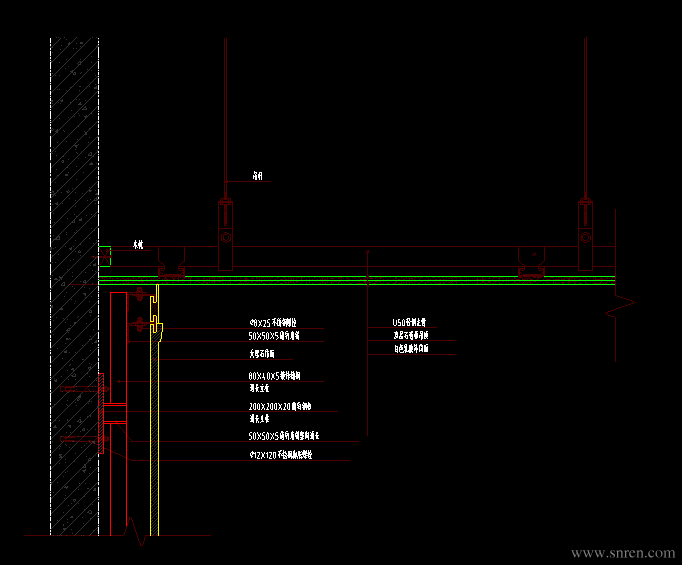
Task: Pick the red embedded steel plate on wall
Action: [x=101, y=413]
